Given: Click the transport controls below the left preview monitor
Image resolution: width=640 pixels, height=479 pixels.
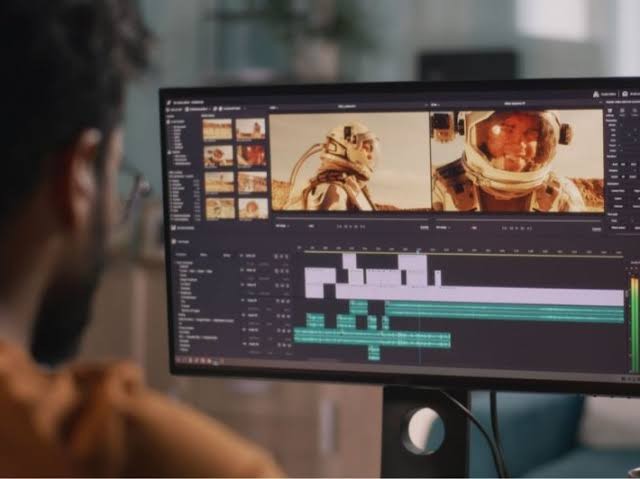Looking at the screenshot, I should [x=351, y=226].
